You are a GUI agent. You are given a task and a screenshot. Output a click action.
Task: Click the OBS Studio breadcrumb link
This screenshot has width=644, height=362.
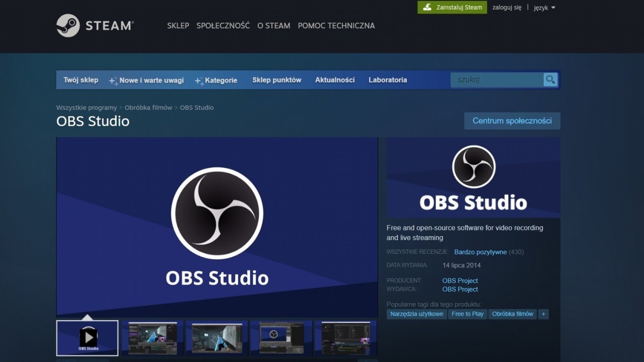point(197,108)
